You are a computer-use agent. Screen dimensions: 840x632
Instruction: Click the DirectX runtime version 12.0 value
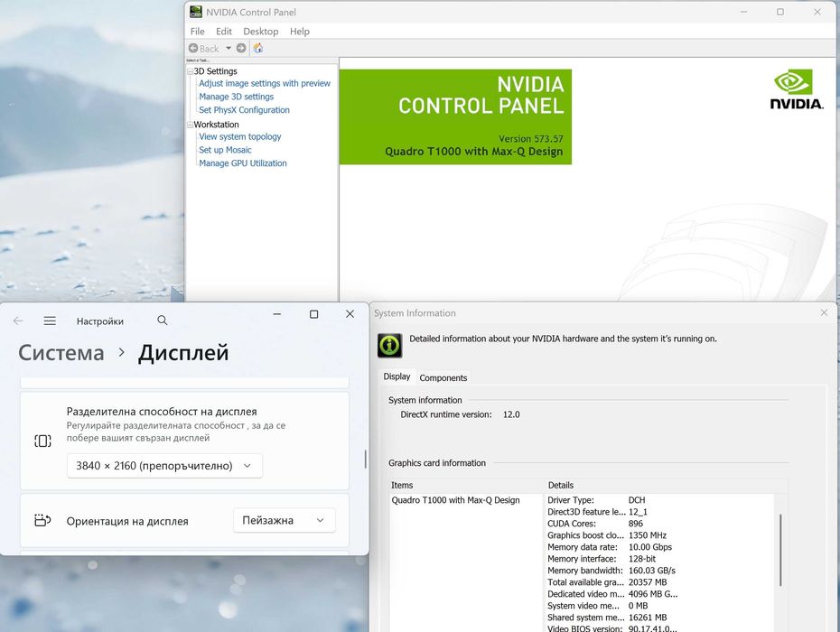coord(511,414)
